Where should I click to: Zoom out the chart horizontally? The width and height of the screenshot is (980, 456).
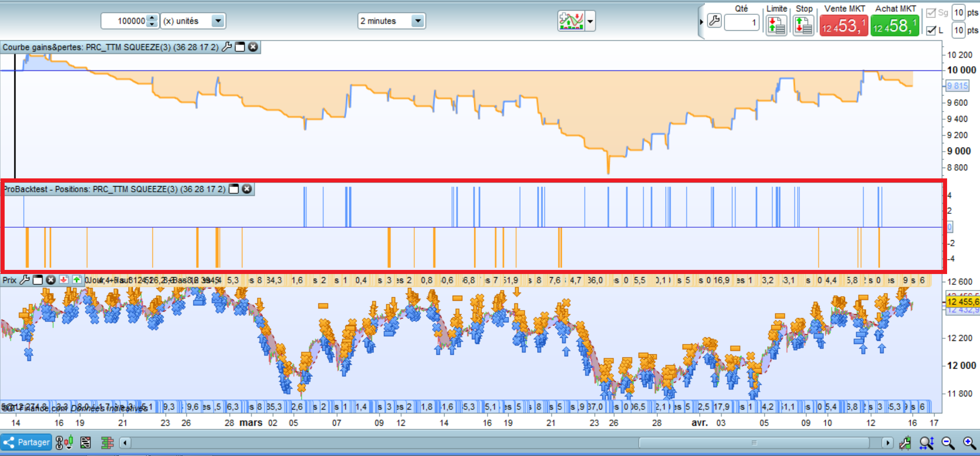pos(948,443)
